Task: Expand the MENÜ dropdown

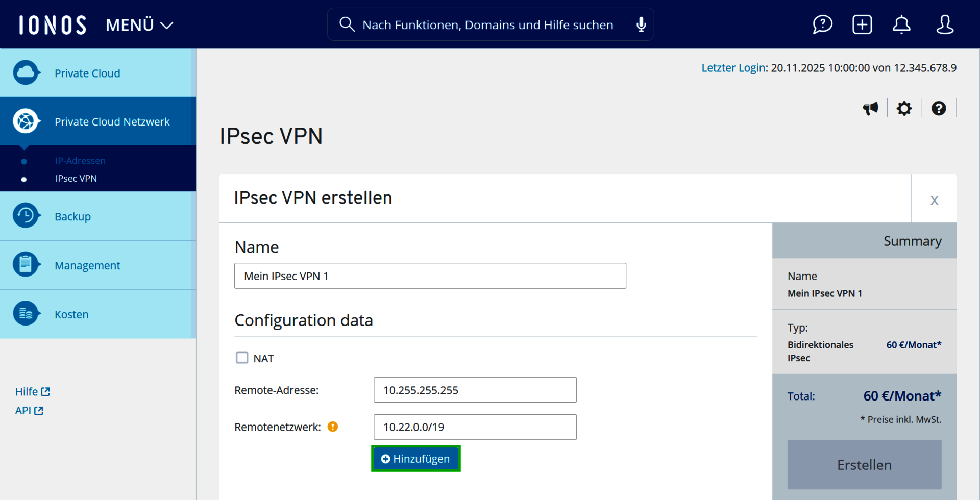Action: [x=139, y=24]
